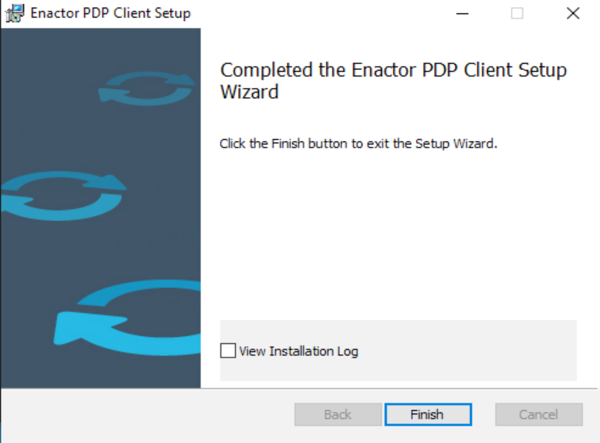Enable the View Installation Log checkbox

click(x=228, y=351)
